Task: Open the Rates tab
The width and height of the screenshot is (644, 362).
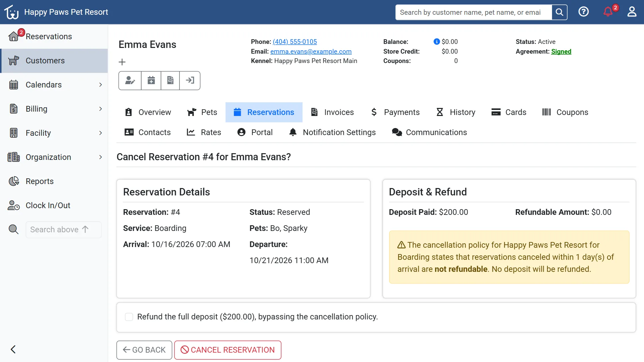Action: [204, 132]
